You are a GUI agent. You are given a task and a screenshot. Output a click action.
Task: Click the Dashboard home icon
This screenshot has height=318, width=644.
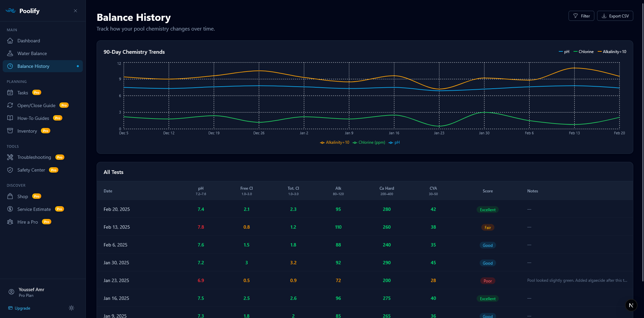tap(10, 41)
